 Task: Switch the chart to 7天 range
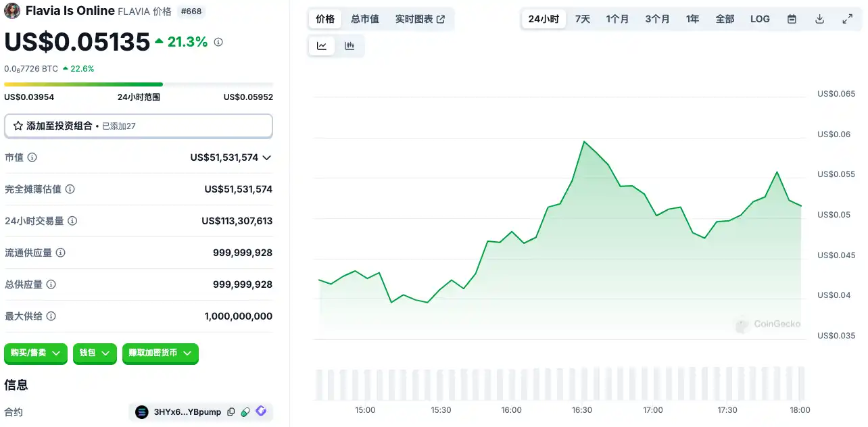(583, 19)
